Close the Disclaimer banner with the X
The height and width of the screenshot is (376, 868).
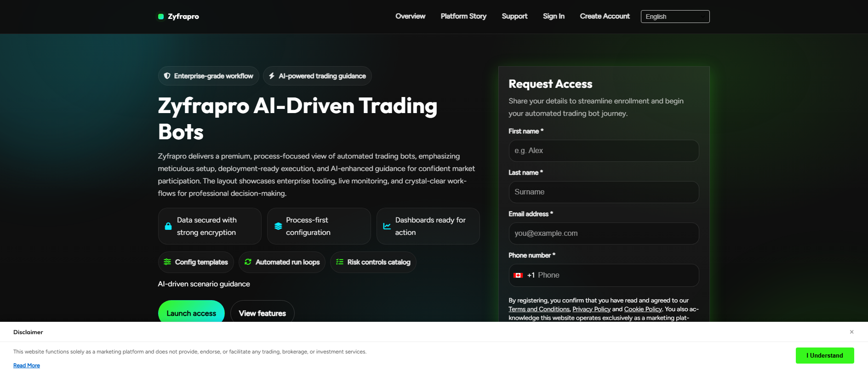851,332
